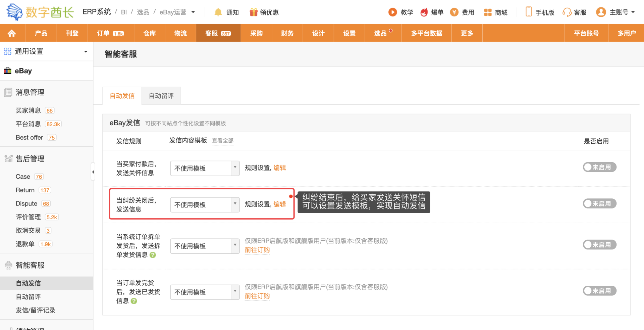This screenshot has width=644, height=330.
Task: Click 查看全部 to view all templates
Action: click(x=222, y=141)
